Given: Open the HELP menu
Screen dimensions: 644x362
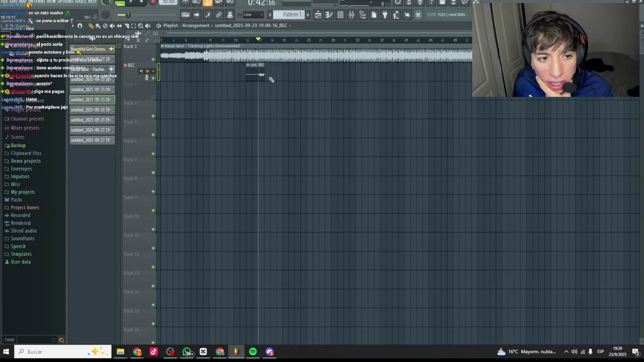Looking at the screenshot, I should coord(92,2).
